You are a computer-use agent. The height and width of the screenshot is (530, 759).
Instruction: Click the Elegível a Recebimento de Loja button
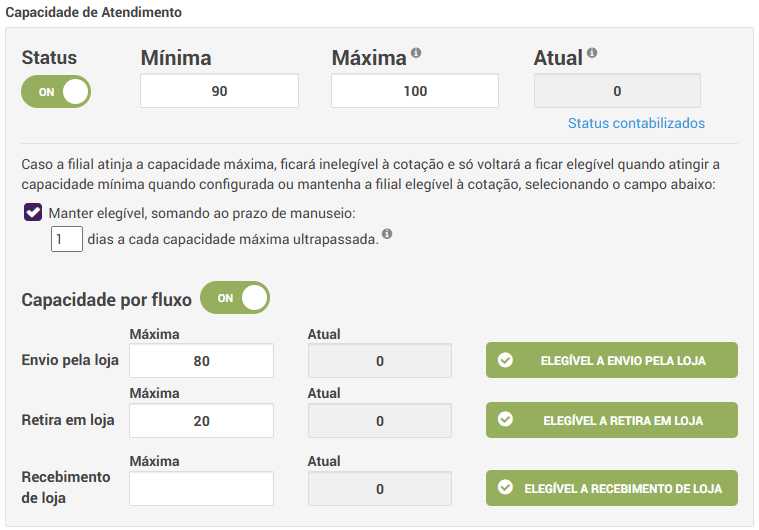click(x=612, y=488)
